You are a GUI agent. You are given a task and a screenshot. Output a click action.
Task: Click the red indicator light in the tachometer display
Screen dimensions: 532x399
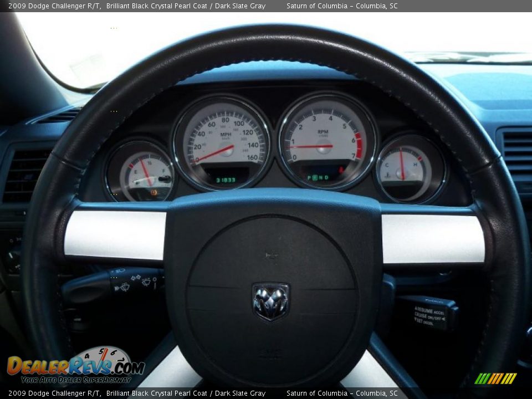[x=342, y=169]
